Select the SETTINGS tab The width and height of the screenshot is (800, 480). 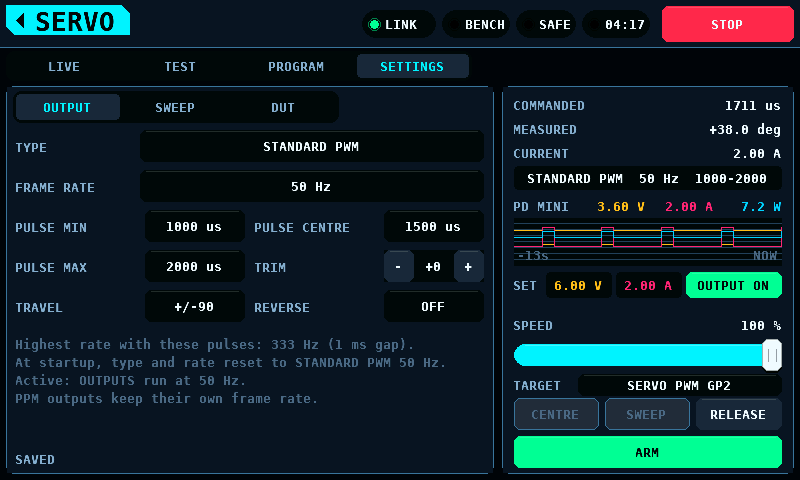coord(412,66)
